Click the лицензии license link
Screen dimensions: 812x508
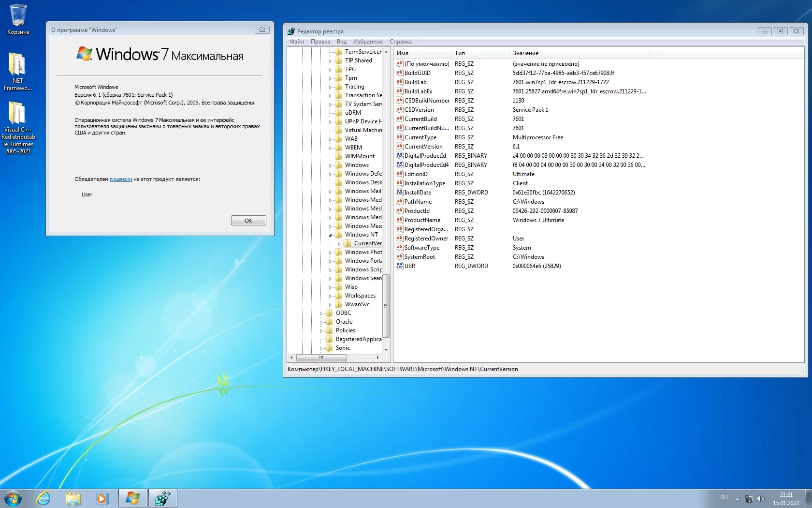coord(120,179)
